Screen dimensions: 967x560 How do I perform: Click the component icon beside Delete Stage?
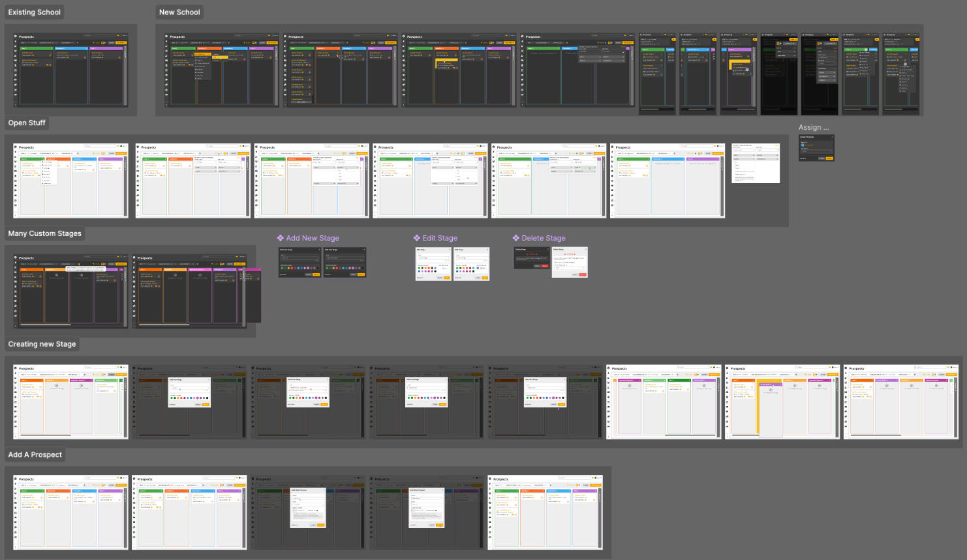[x=516, y=238]
